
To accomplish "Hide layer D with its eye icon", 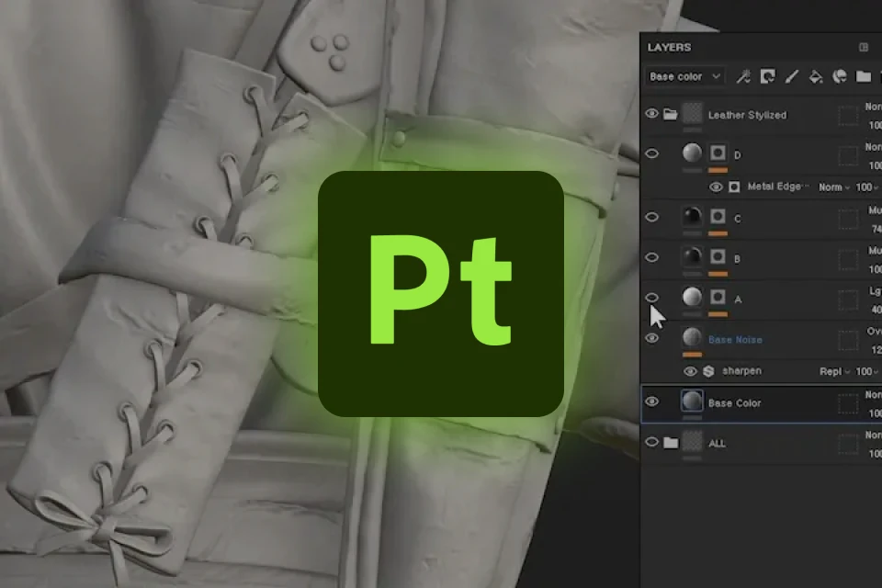I will point(651,153).
